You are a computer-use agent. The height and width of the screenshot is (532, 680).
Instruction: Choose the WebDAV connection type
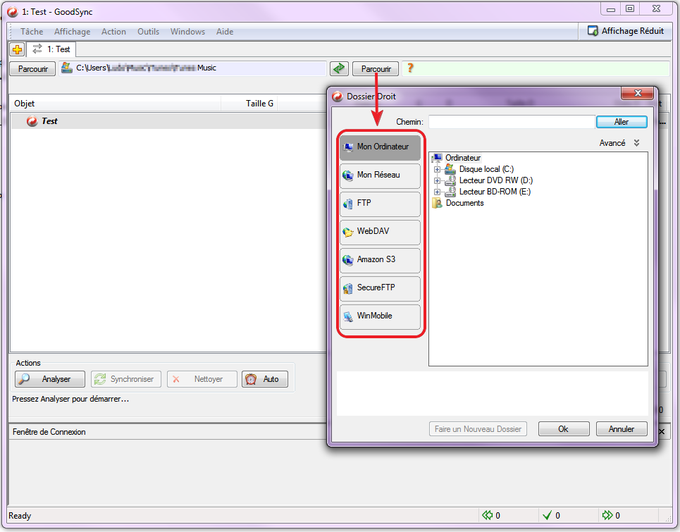380,232
